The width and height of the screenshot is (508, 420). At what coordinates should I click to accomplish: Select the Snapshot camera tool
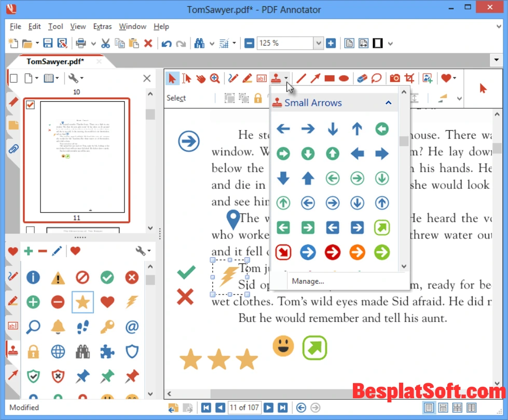pyautogui.click(x=394, y=78)
